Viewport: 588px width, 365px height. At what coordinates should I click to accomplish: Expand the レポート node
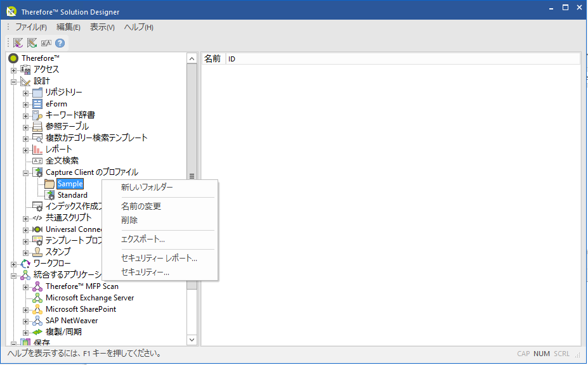click(25, 150)
